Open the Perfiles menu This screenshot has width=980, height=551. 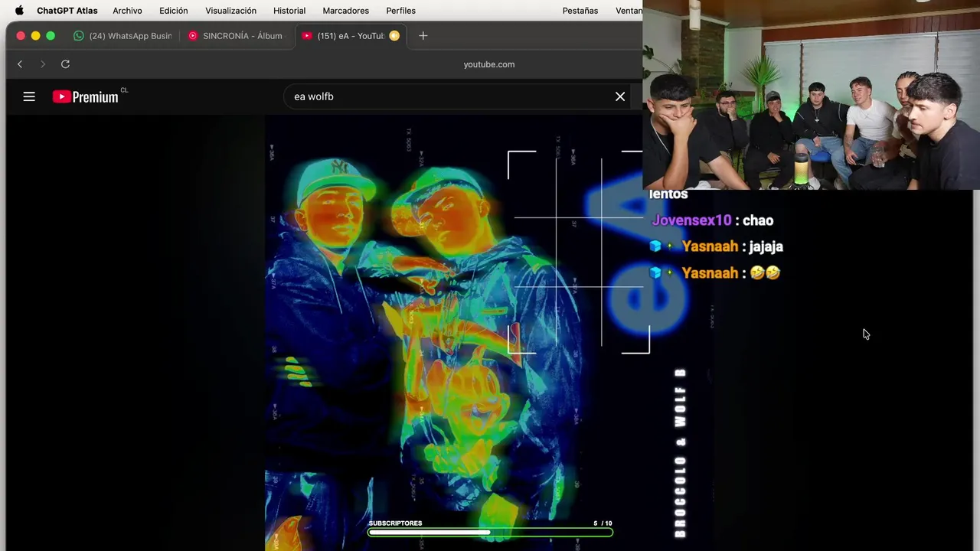[400, 11]
